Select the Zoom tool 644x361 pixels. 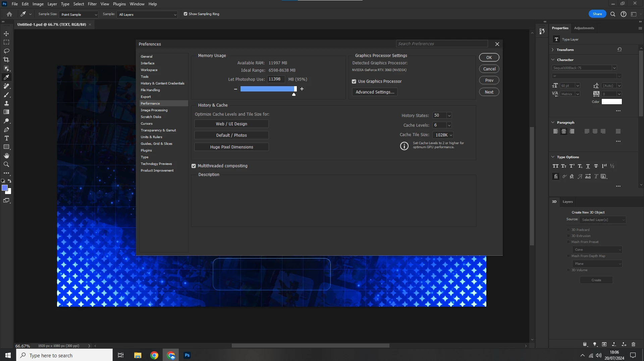(x=6, y=164)
